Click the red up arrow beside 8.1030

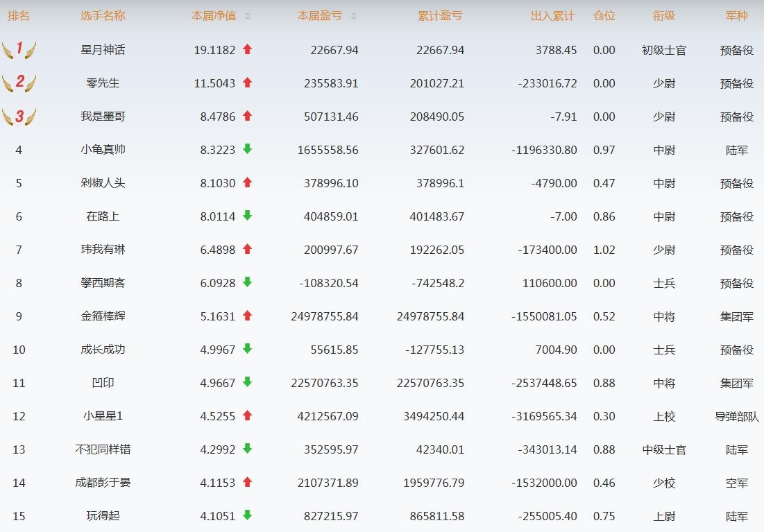248,182
